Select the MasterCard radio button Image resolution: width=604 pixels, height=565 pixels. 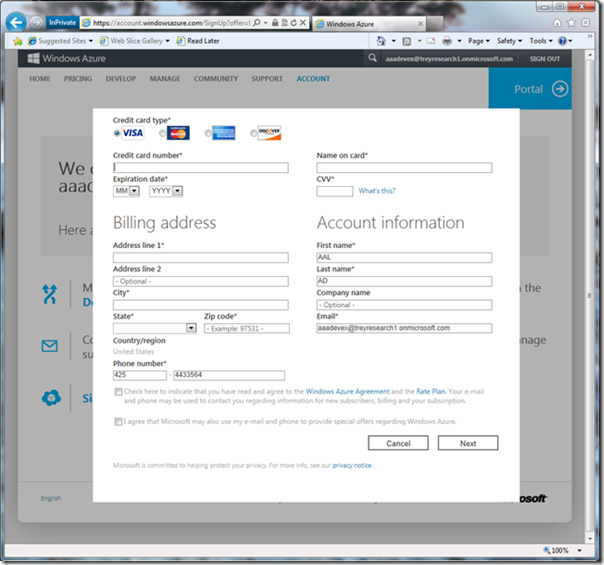163,133
